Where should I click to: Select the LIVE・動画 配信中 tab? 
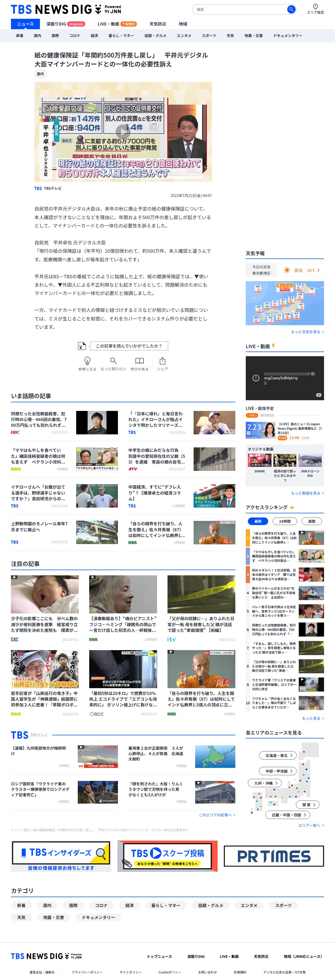point(117,24)
